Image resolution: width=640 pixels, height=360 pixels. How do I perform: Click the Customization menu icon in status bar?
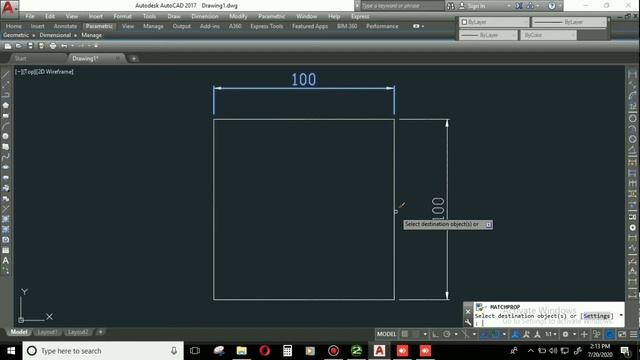click(x=633, y=334)
